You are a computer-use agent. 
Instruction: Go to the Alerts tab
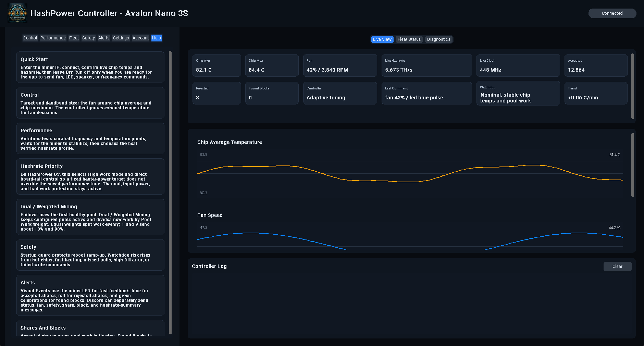(104, 38)
